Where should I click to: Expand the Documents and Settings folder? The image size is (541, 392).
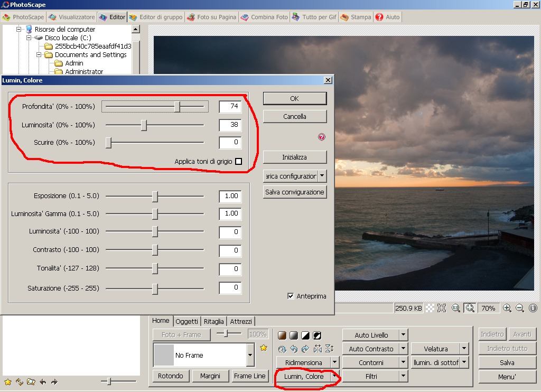[x=39, y=54]
